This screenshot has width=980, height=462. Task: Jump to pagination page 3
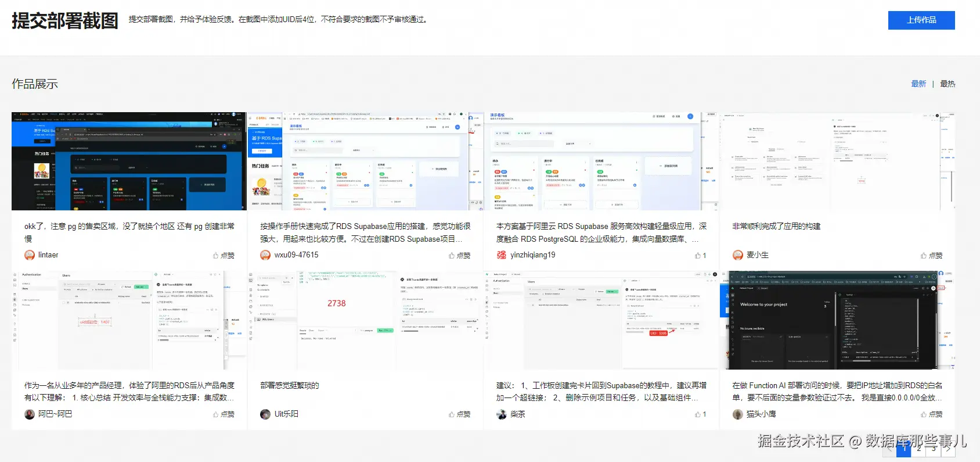click(x=933, y=449)
